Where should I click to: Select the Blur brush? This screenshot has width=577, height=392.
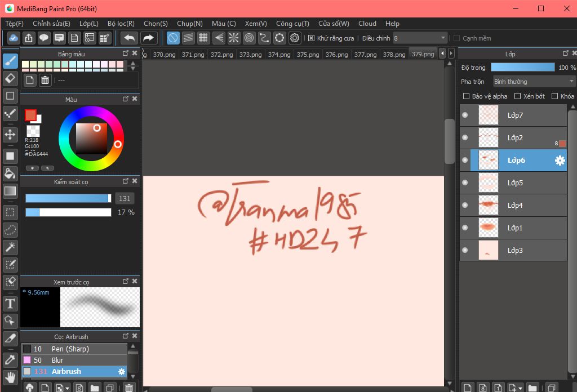(x=74, y=360)
